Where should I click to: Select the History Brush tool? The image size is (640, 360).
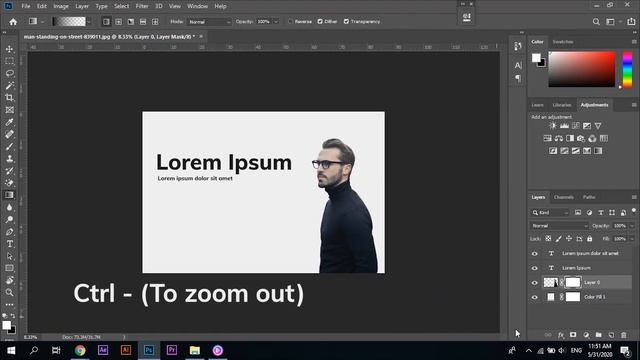coord(9,171)
